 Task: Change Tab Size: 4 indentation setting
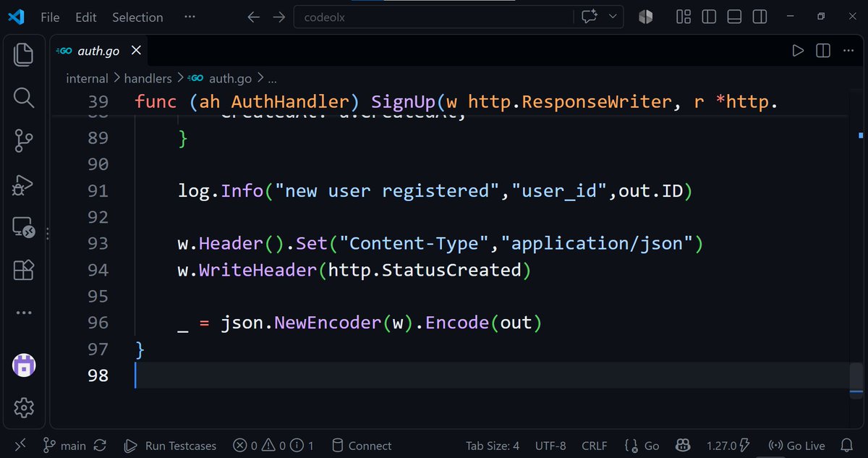click(x=493, y=446)
